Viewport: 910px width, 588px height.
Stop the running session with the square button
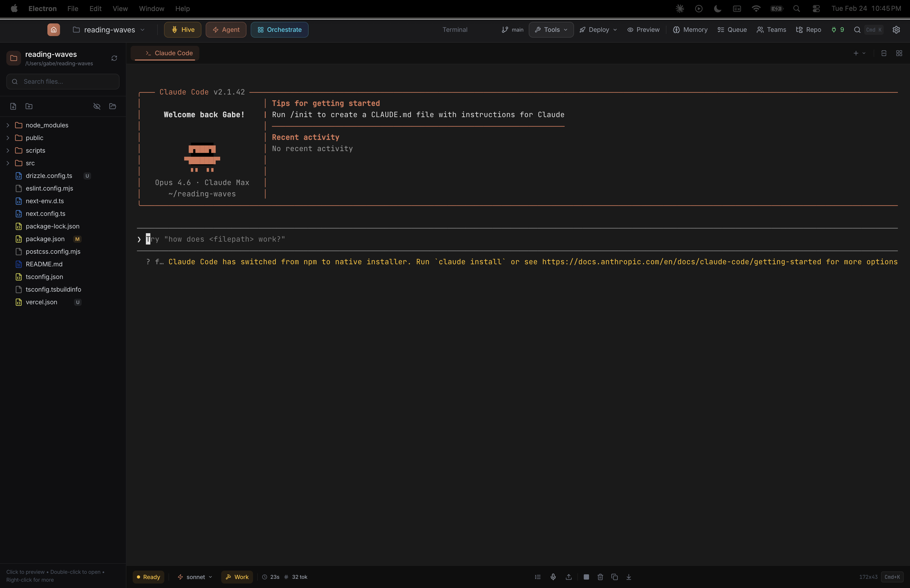coord(587,577)
